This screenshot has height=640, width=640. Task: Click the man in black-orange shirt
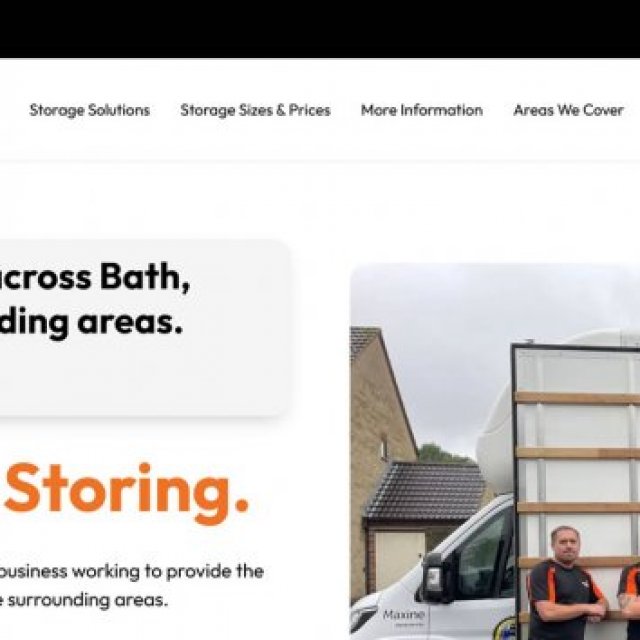(x=565, y=584)
